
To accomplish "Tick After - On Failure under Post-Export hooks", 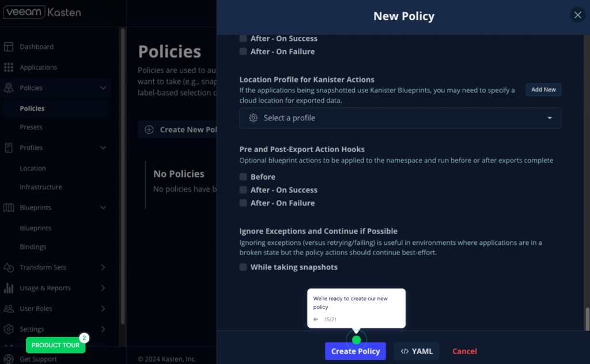I will point(243,203).
